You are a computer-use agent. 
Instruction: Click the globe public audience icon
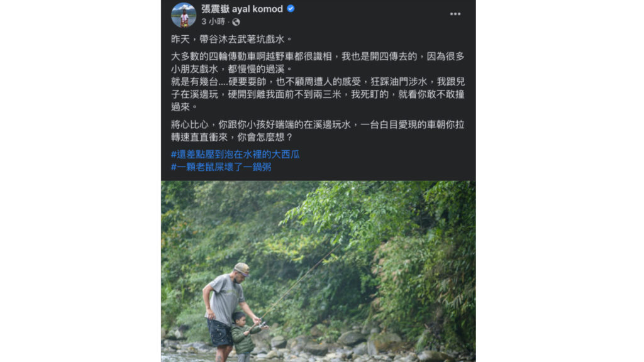236,22
